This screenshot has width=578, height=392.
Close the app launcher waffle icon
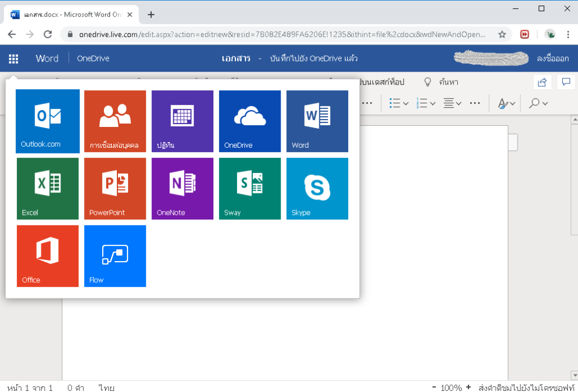14,59
